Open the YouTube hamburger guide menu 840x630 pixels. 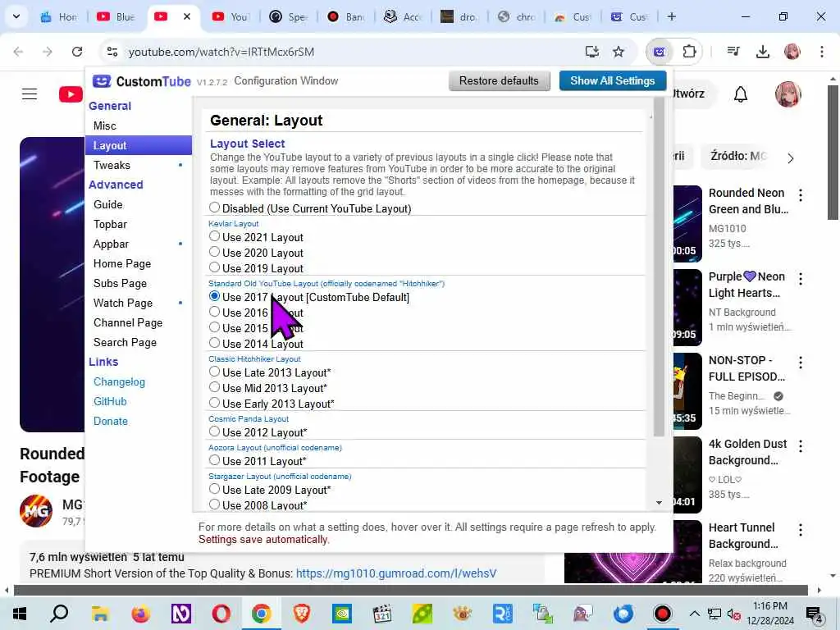tap(30, 94)
